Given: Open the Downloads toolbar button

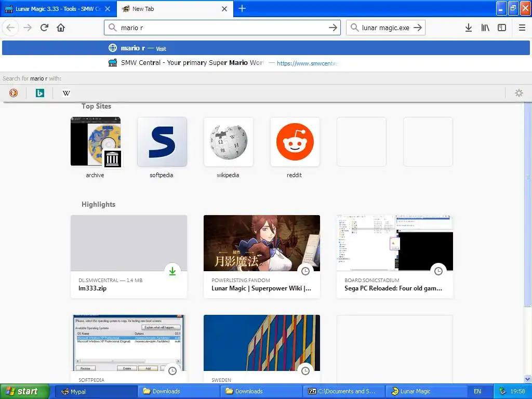Looking at the screenshot, I should 469,28.
